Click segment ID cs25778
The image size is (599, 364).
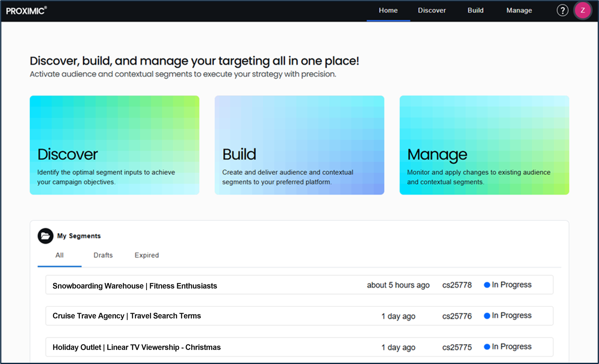point(457,285)
